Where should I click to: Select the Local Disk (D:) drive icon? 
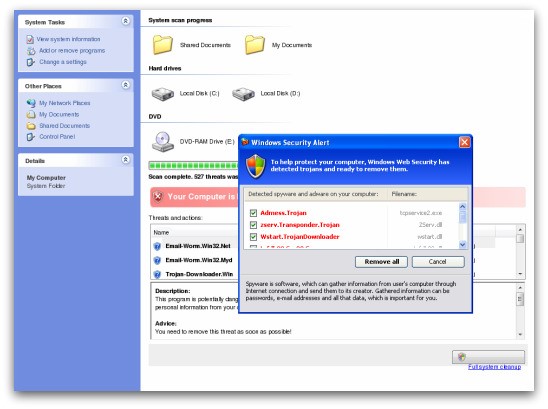coord(243,94)
